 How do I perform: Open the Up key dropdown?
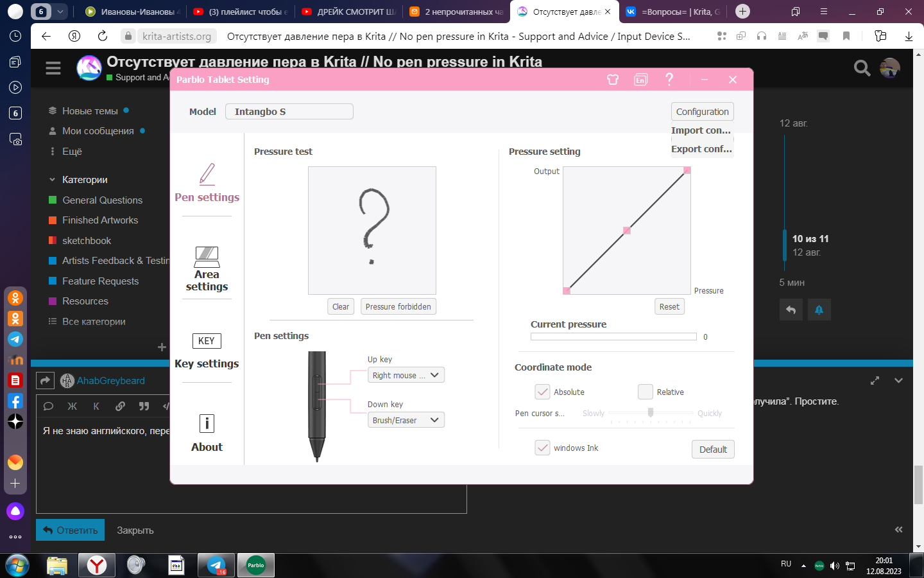tap(406, 375)
